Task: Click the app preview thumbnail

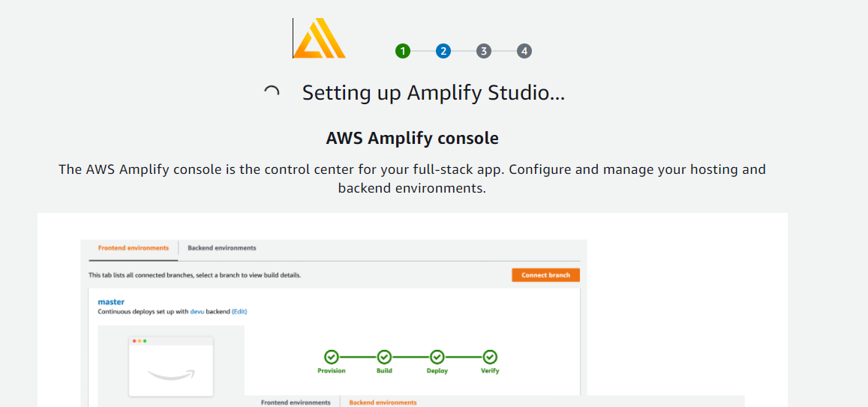Action: click(x=171, y=366)
